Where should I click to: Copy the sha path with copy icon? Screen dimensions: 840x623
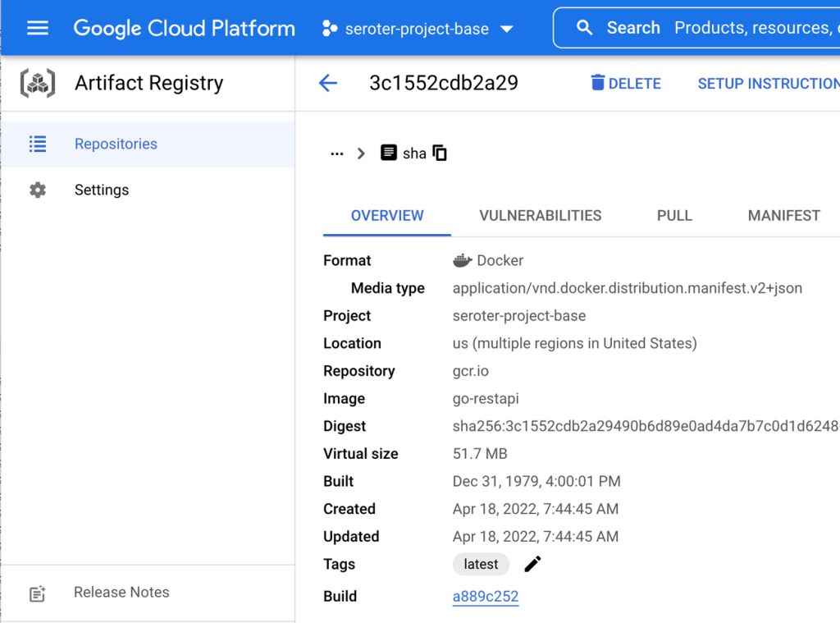tap(441, 153)
